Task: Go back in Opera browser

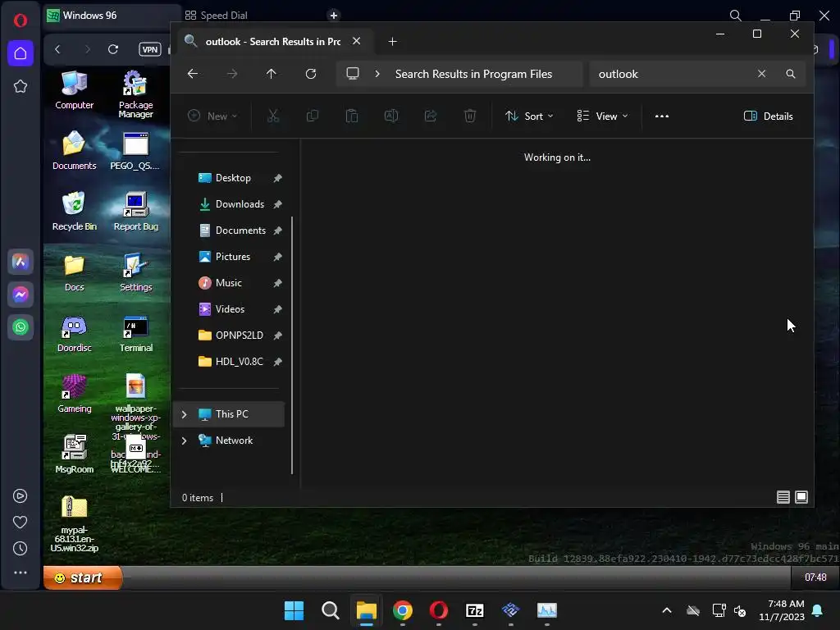Action: coord(58,49)
